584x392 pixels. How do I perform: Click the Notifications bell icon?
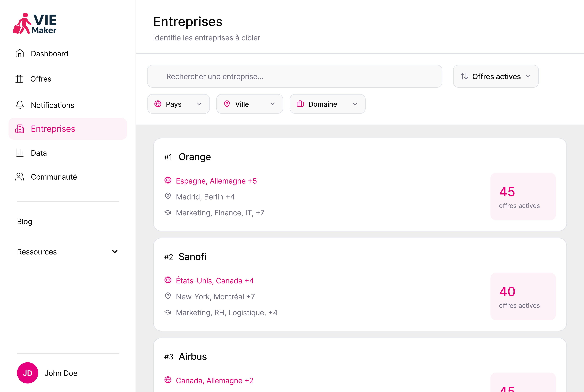tap(20, 105)
